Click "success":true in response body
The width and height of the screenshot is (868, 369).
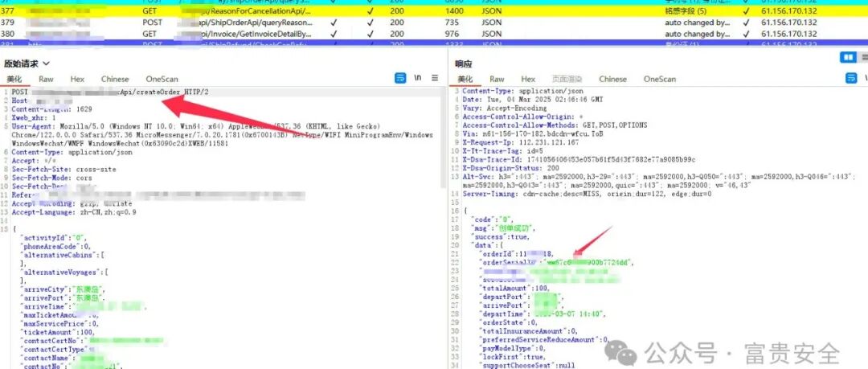(x=499, y=236)
